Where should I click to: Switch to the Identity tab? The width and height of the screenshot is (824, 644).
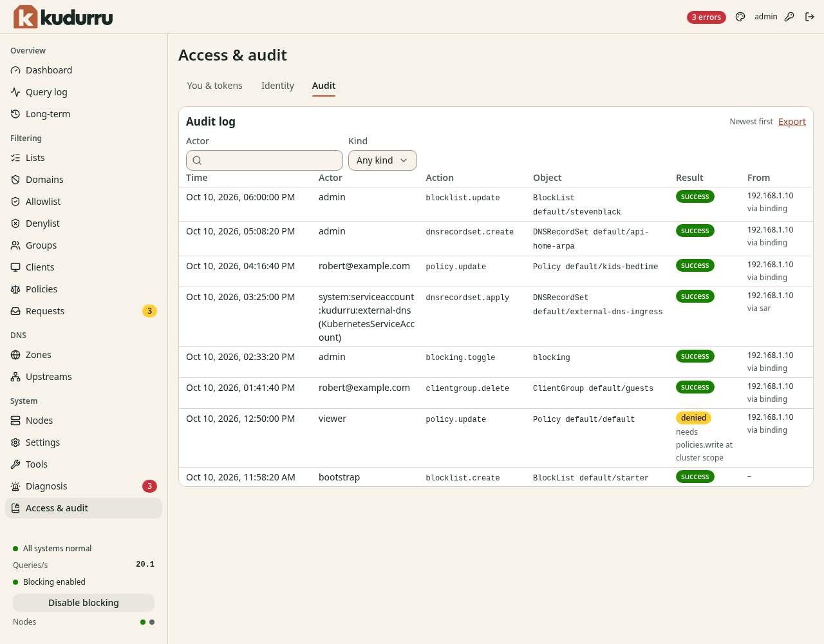point(277,86)
